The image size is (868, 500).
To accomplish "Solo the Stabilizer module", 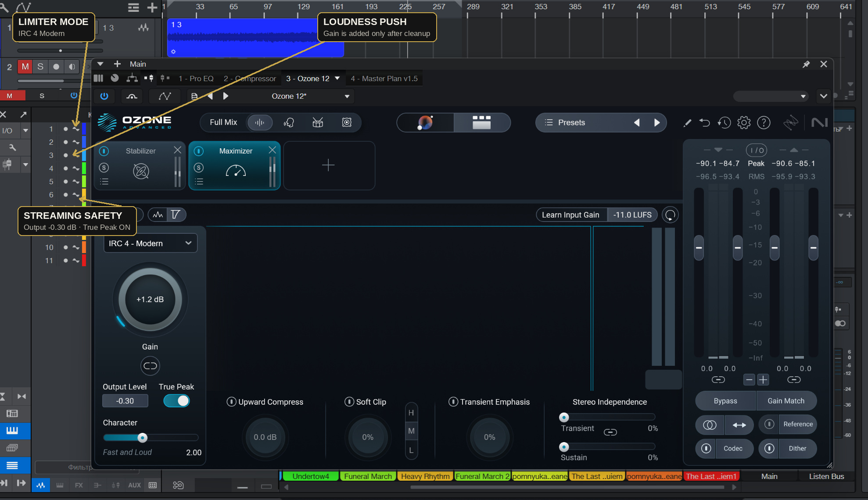I will 104,168.
